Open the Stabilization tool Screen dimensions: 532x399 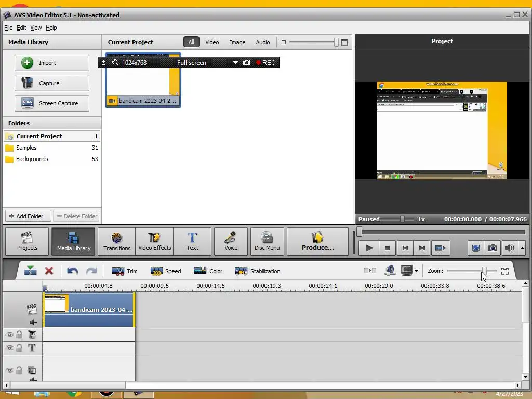pos(258,271)
